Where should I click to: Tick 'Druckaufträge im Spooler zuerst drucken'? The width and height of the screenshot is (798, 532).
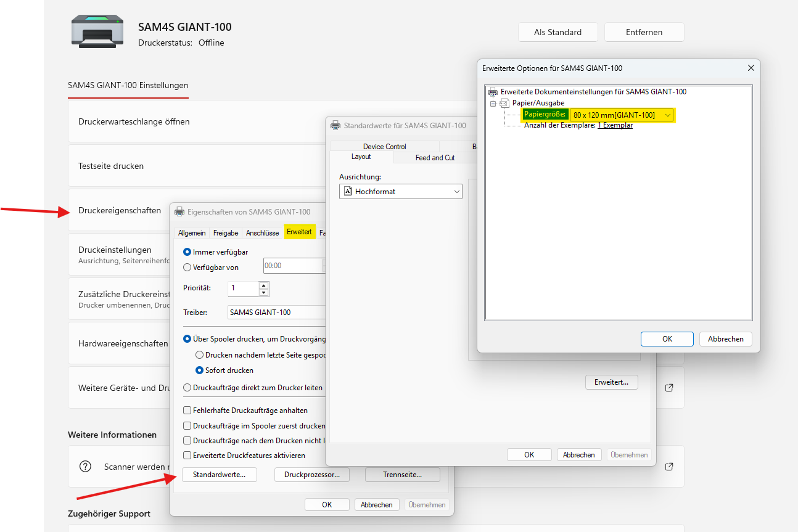(187, 425)
